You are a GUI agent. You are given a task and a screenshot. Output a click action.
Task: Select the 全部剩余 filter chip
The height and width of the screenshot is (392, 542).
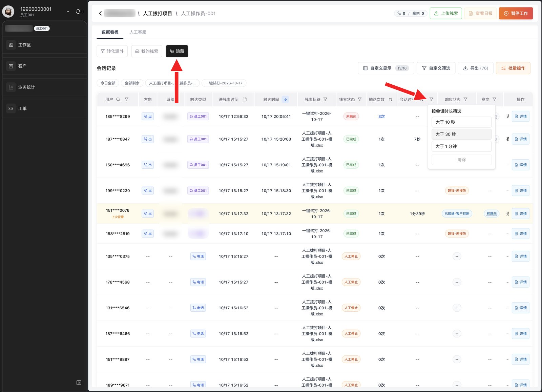[x=132, y=83]
